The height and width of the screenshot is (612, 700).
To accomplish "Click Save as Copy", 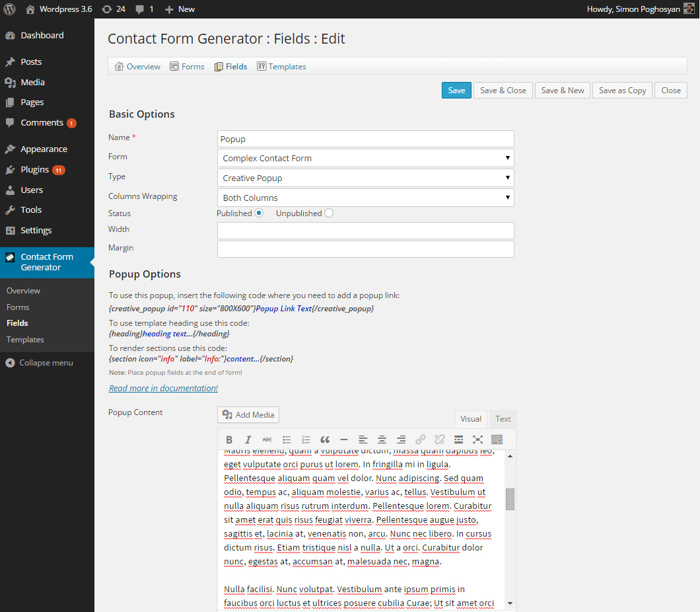I will click(622, 91).
